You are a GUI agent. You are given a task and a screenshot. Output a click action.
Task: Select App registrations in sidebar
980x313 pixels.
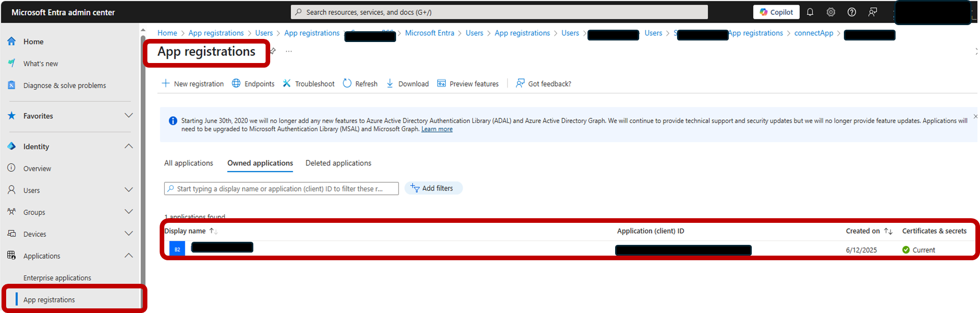coord(49,300)
